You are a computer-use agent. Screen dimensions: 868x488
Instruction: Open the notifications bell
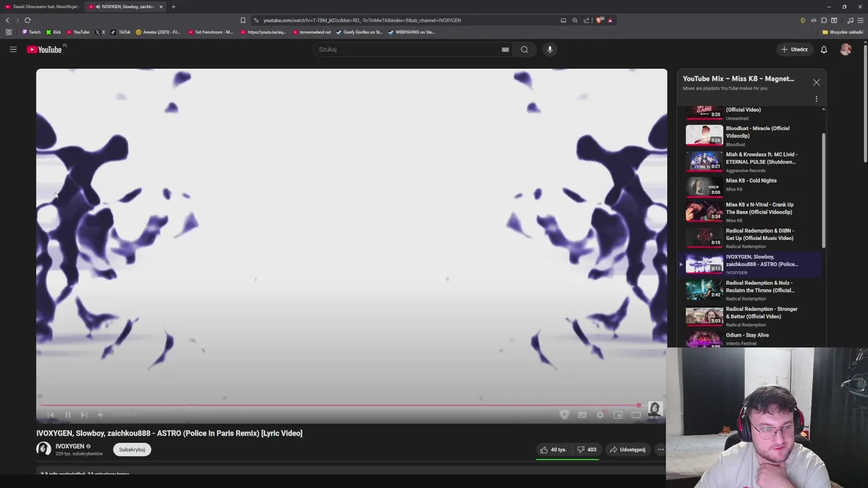click(824, 49)
